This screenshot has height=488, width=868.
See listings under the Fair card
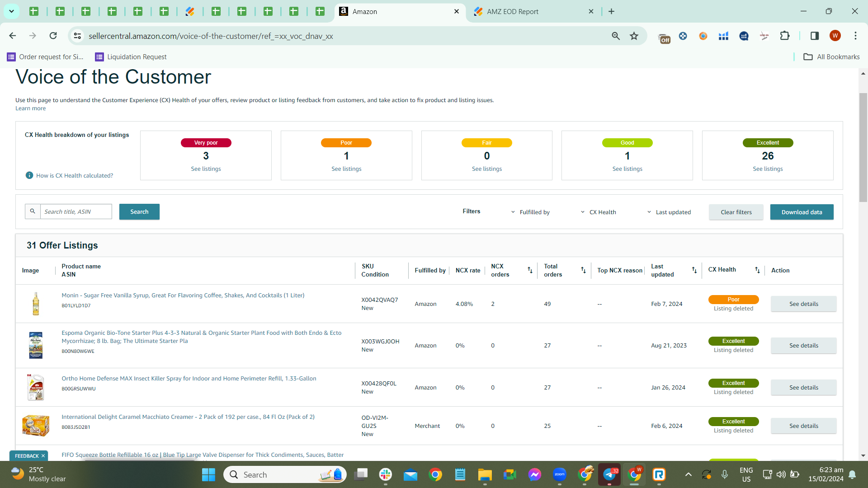[x=487, y=169]
